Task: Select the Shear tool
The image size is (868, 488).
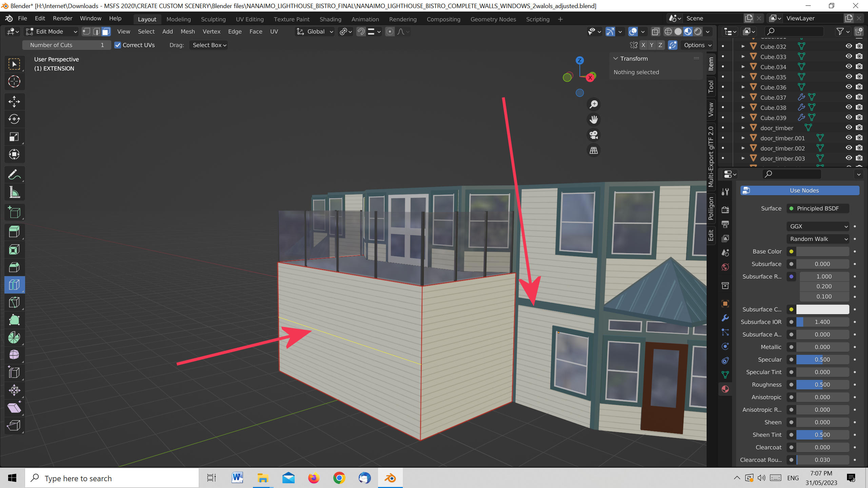Action: (x=14, y=408)
